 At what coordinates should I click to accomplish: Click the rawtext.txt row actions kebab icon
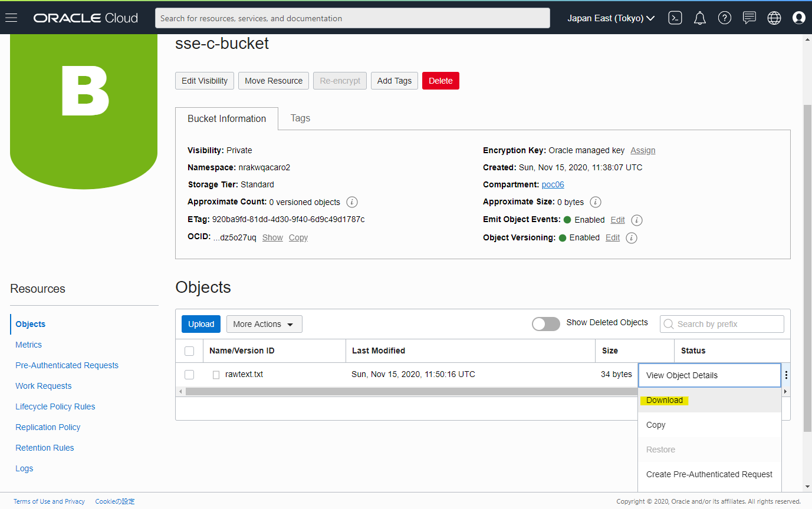(786, 375)
